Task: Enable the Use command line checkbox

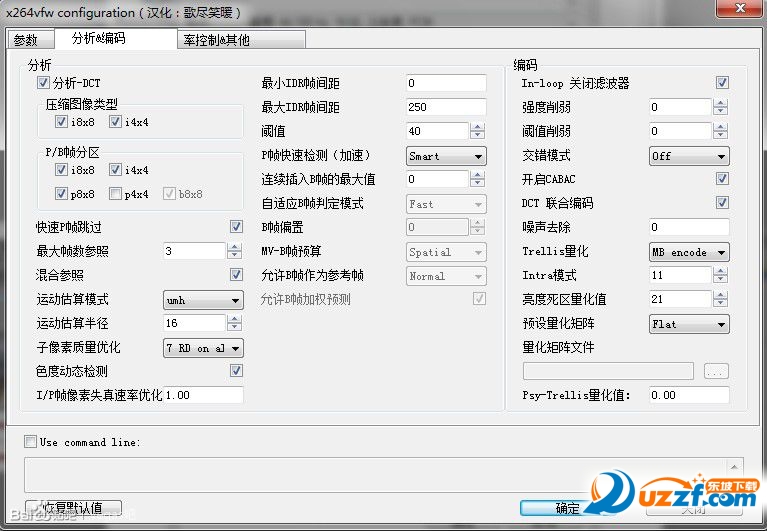Action: click(x=30, y=442)
